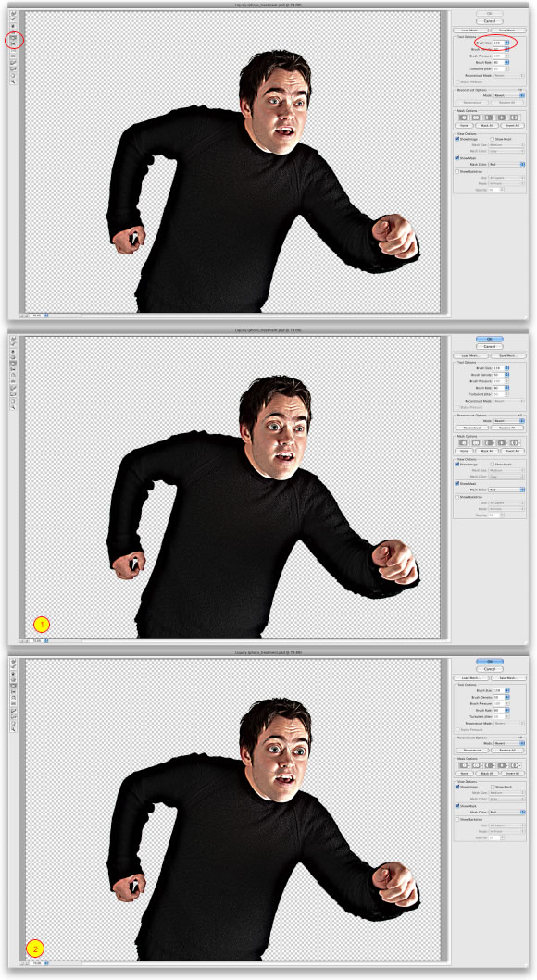Select Push Left tool in top Liquify window
This screenshot has height=980, width=537.
13,43
